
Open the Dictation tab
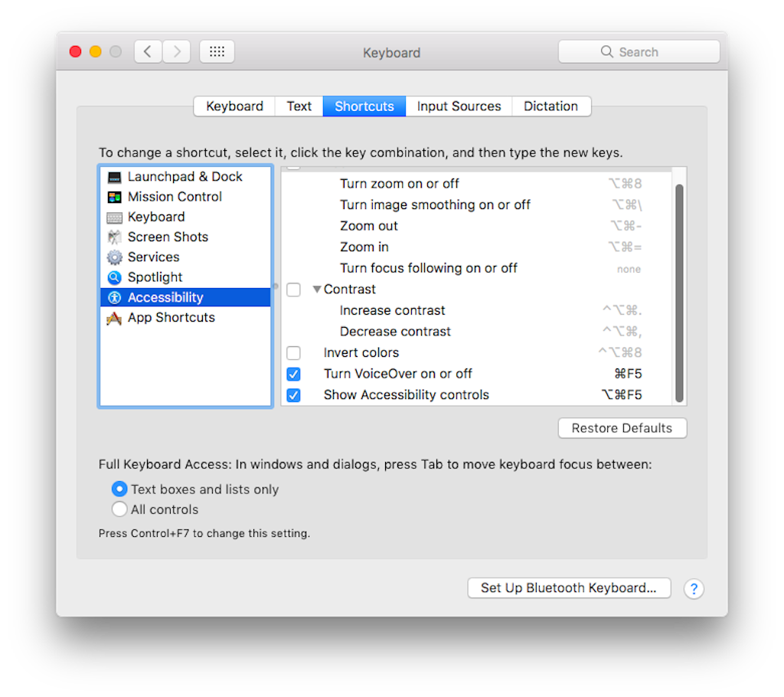coord(550,106)
